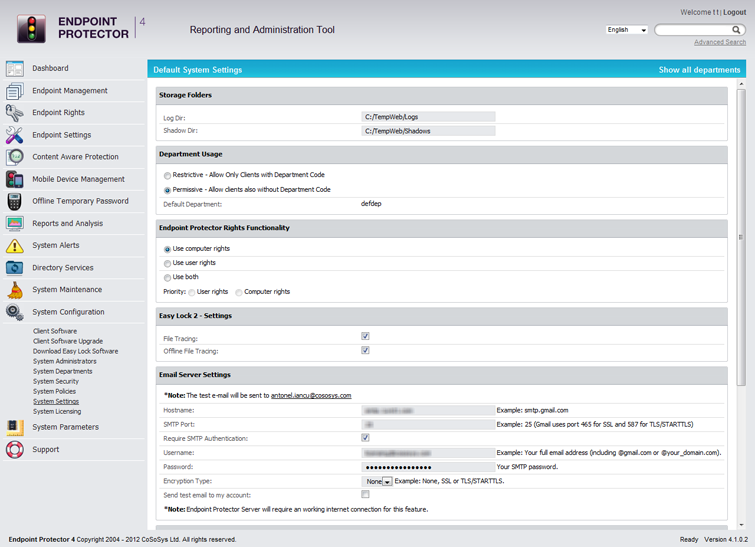The image size is (755, 547).
Task: Click the Username input field
Action: [428, 453]
